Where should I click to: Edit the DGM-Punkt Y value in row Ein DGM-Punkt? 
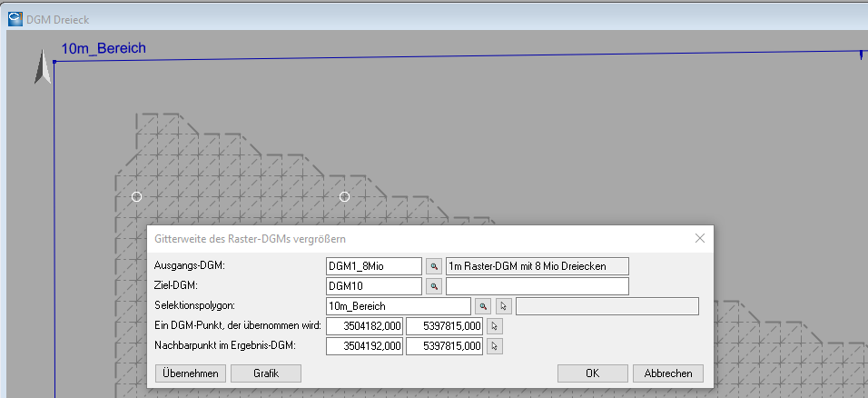pos(445,326)
